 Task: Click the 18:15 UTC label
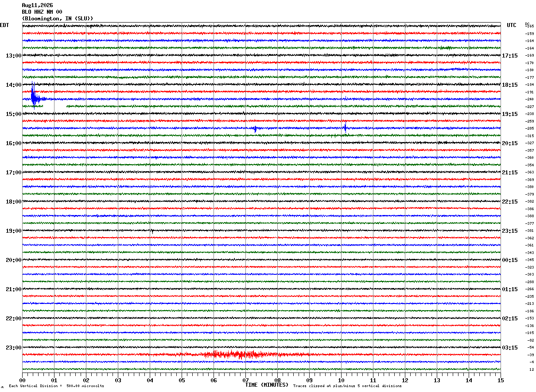[x=510, y=85]
